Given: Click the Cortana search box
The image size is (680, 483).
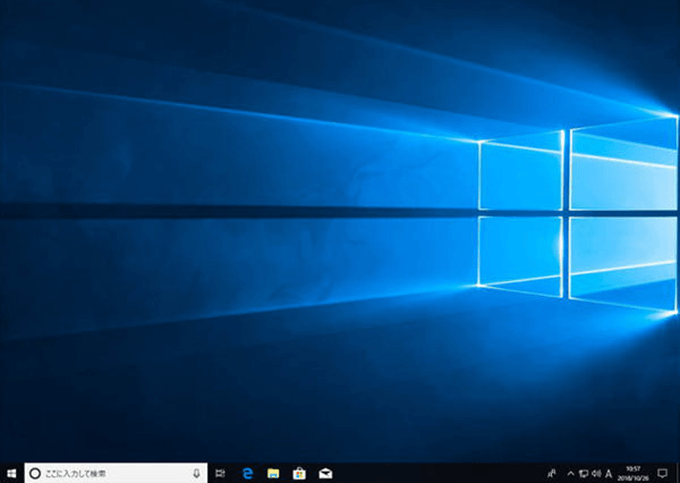Looking at the screenshot, I should coord(116,473).
